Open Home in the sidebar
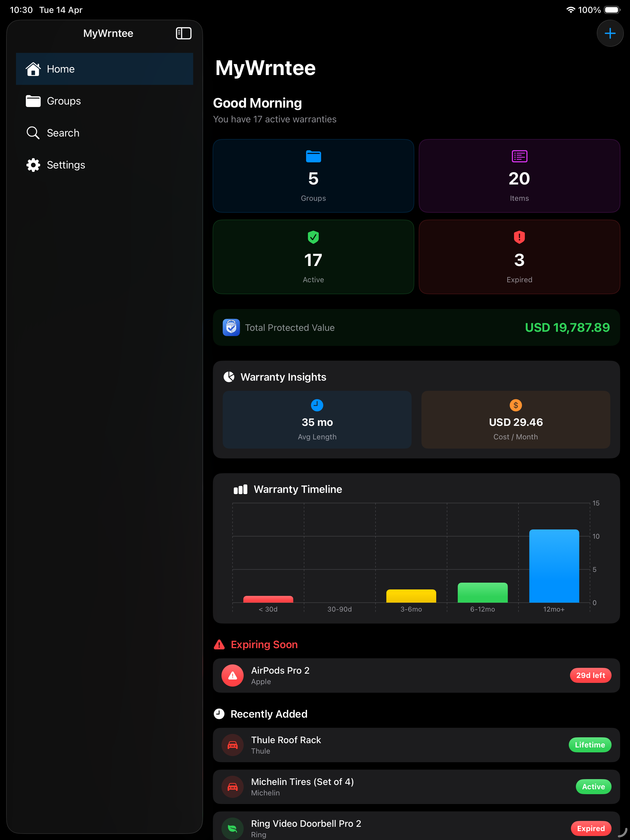 tap(105, 69)
